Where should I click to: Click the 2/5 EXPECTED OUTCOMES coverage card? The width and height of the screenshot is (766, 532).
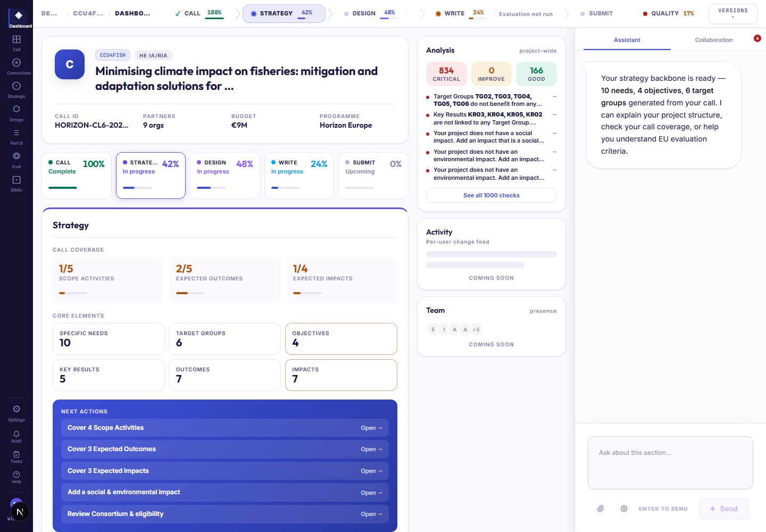point(225,280)
